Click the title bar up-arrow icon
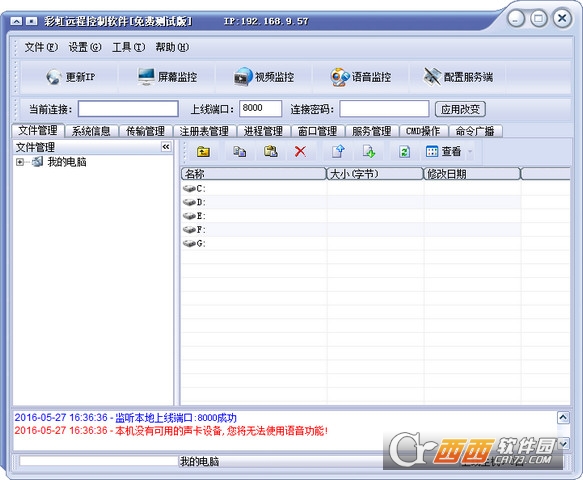Image resolution: width=583 pixels, height=480 pixels. tap(16, 21)
